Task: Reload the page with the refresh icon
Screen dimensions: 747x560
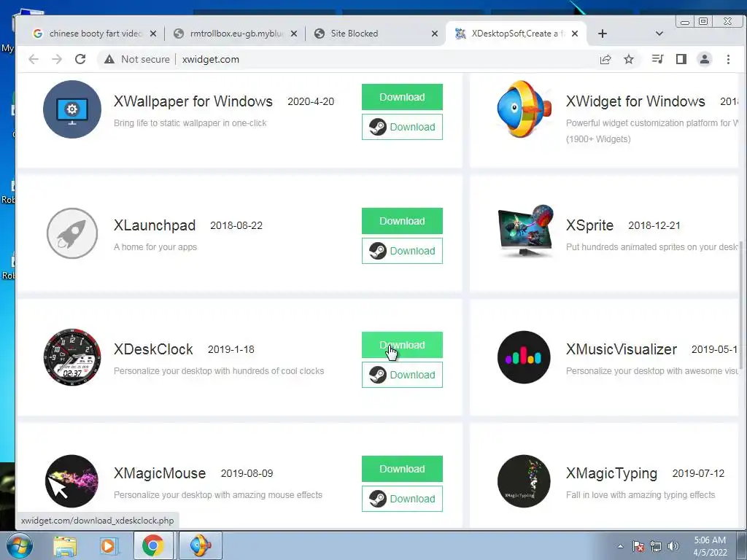Action: pyautogui.click(x=80, y=59)
